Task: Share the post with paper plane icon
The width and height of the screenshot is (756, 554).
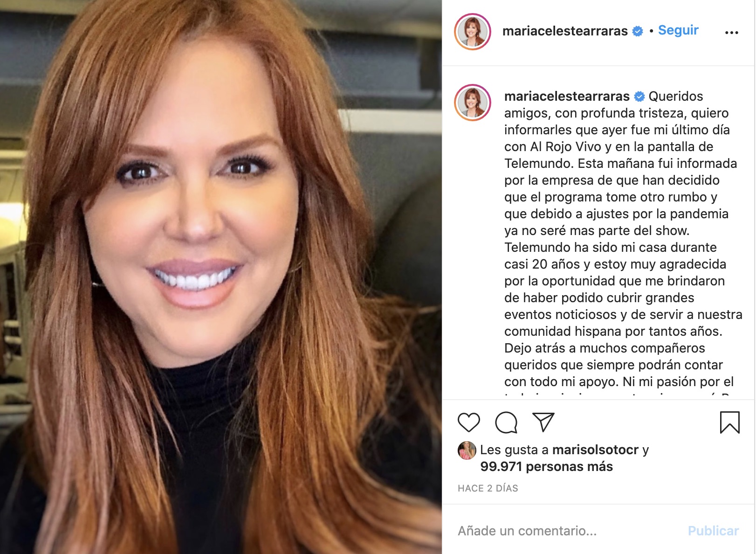Action: 543,422
